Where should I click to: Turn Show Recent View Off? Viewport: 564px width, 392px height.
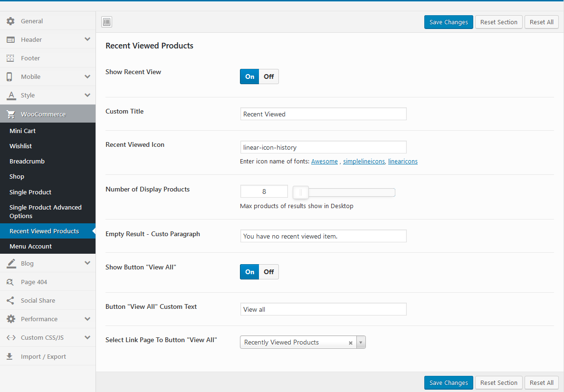[x=268, y=76]
